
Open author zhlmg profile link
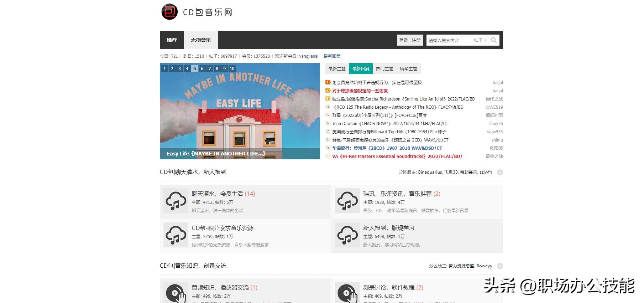497,140
